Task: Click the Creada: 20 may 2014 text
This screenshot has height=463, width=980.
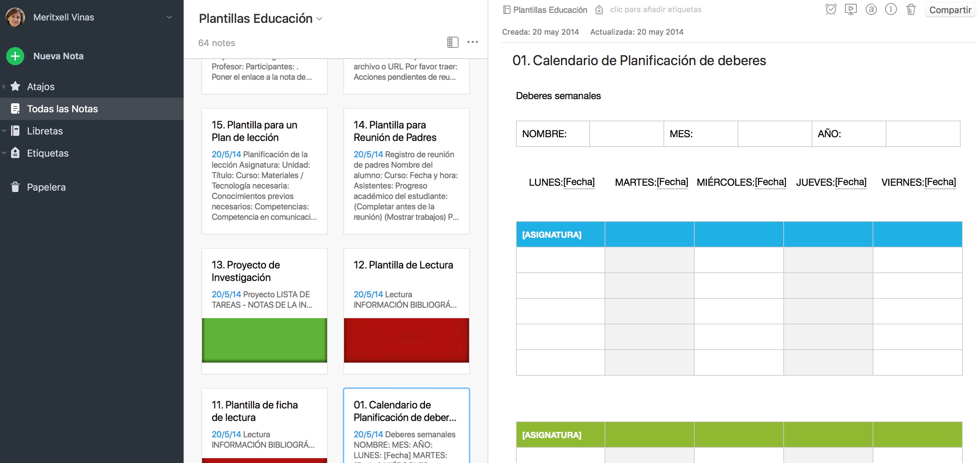Action: coord(540,32)
